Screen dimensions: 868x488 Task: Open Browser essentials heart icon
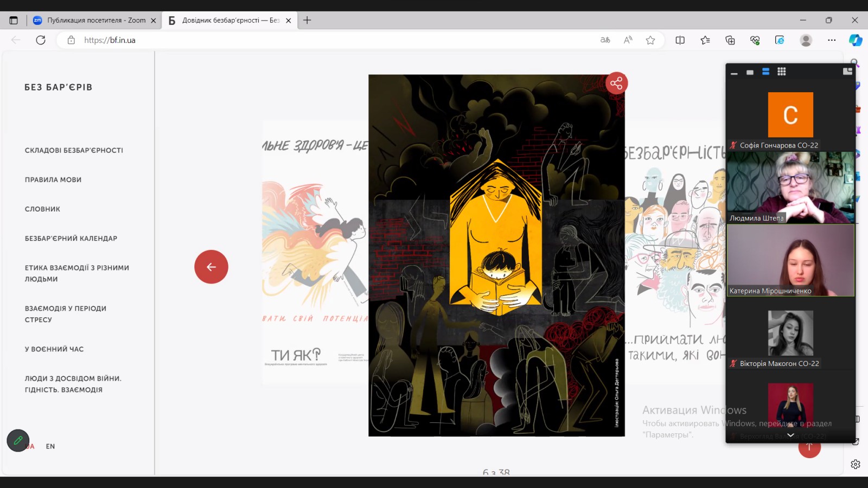pyautogui.click(x=755, y=40)
